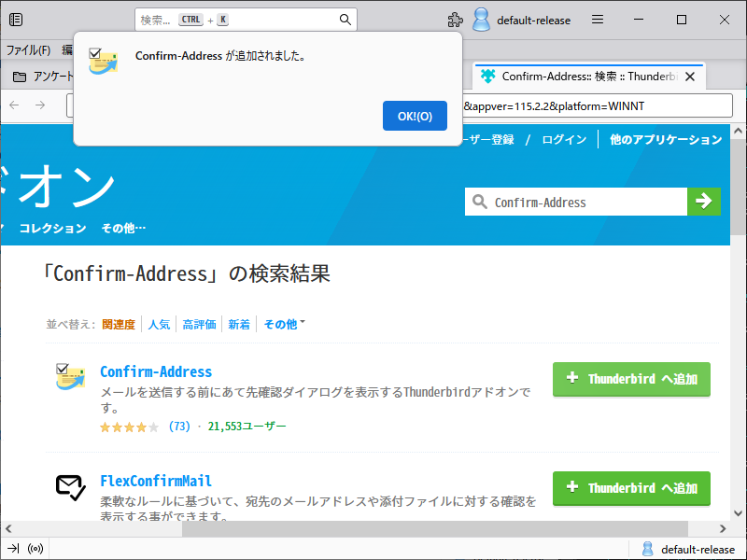The height and width of the screenshot is (560, 747).
Task: Sort results by 高評価
Action: 199,324
